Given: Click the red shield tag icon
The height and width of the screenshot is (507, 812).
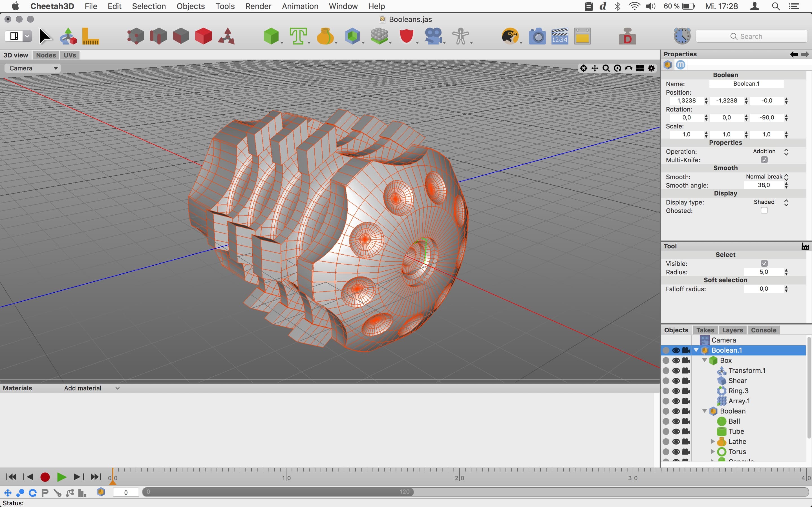Looking at the screenshot, I should (406, 36).
